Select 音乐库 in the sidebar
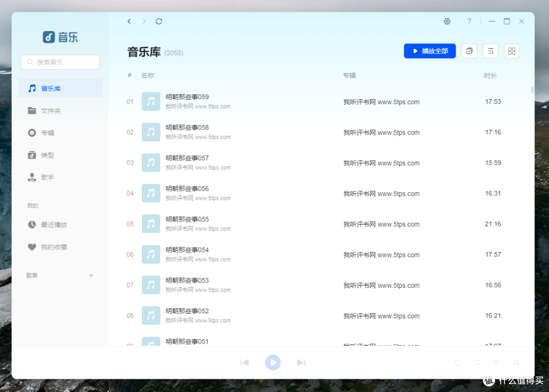This screenshot has height=392, width=549. pos(60,88)
